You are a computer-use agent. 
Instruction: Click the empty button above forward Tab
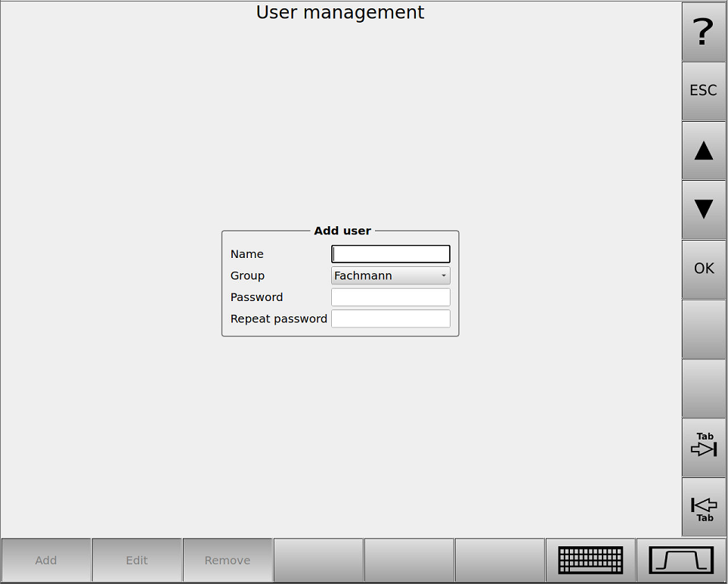[703, 388]
